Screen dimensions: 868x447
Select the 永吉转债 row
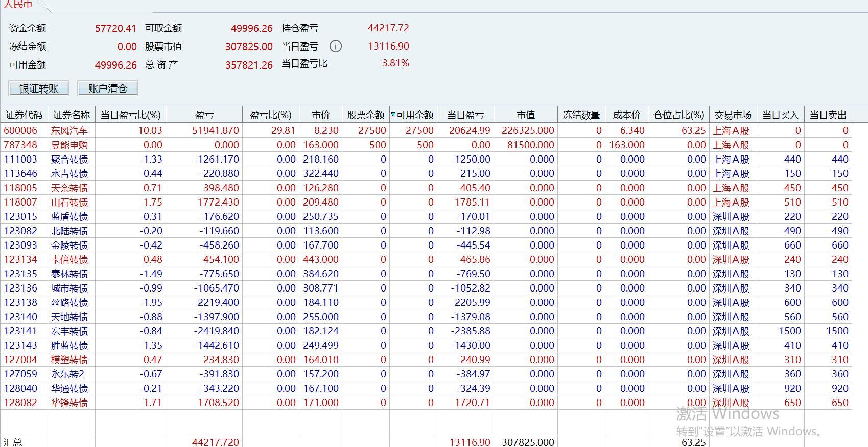tap(426, 173)
